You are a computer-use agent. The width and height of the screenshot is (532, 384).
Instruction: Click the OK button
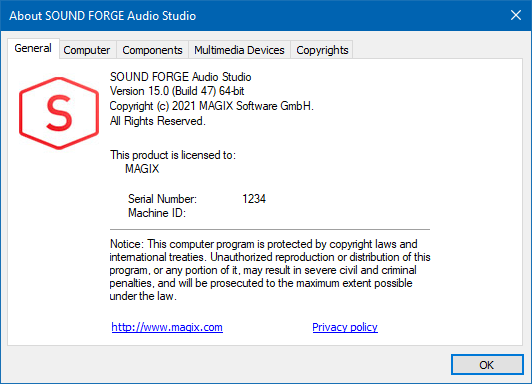tap(487, 365)
